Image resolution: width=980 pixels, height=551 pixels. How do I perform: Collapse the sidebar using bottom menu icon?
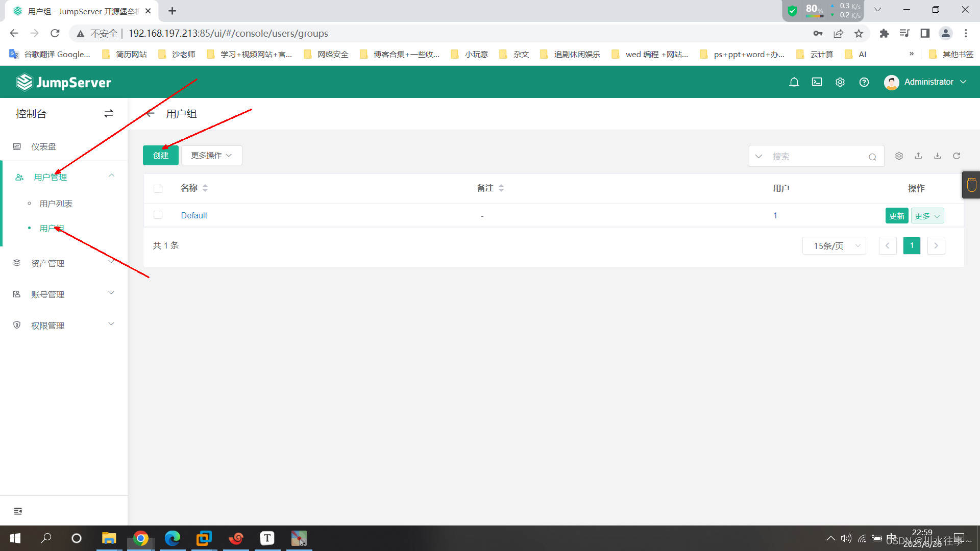pyautogui.click(x=18, y=511)
